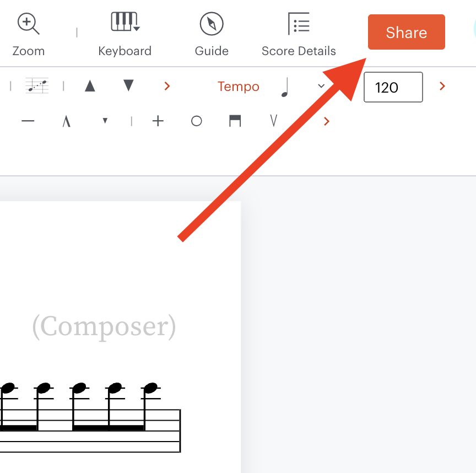Select the Tempo label

click(239, 87)
